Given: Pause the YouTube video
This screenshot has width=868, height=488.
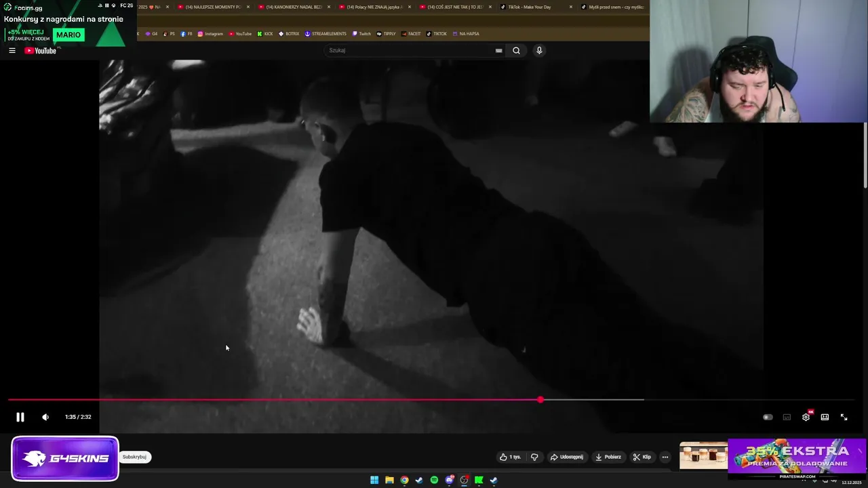Looking at the screenshot, I should [20, 418].
